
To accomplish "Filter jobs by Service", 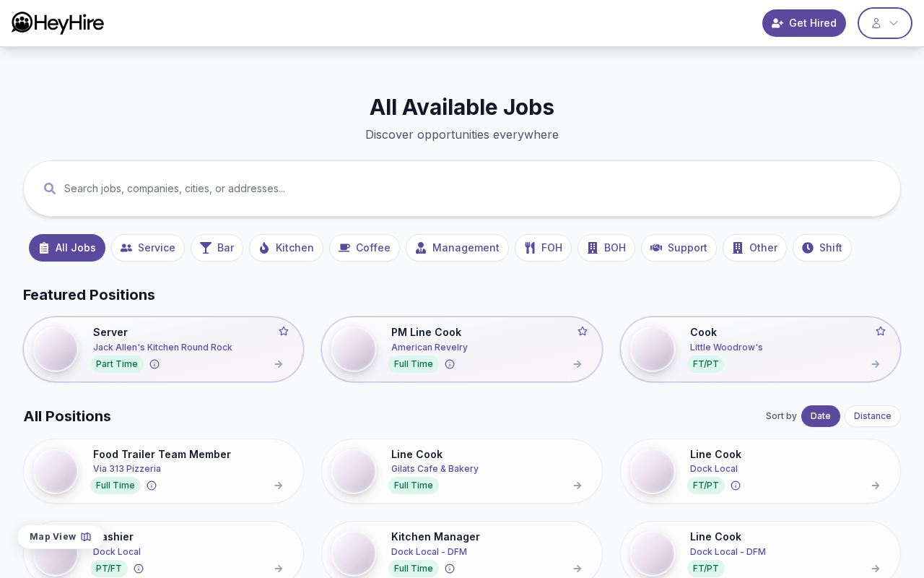I will (x=148, y=248).
